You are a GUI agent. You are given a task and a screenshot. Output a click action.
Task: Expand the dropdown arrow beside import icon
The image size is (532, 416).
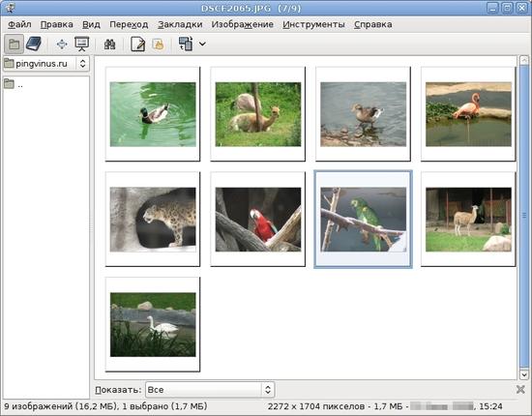(x=202, y=44)
